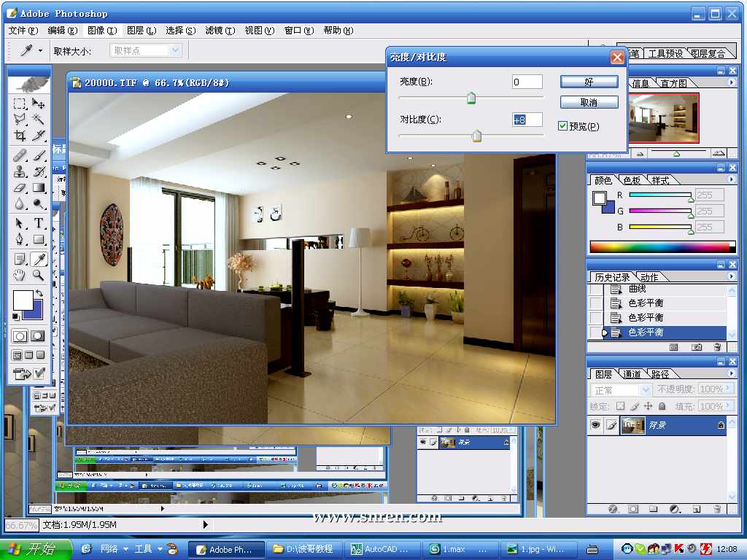This screenshot has height=560, width=747.
Task: Select the Crop tool
Action: (20, 136)
